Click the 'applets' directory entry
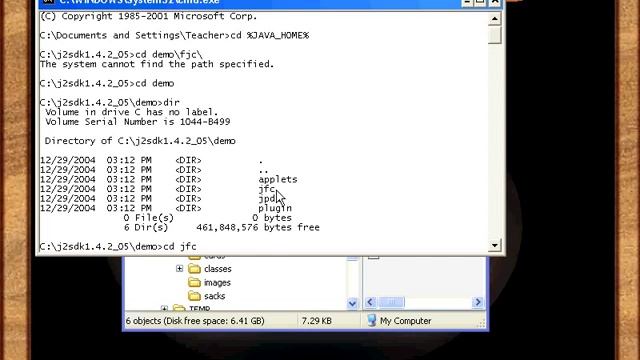The height and width of the screenshot is (360, 640). pos(278,180)
